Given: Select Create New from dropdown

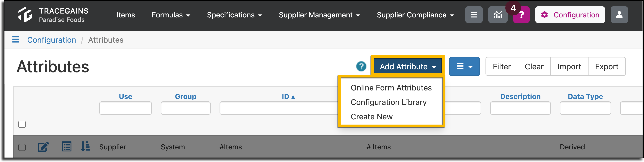Looking at the screenshot, I should [372, 117].
